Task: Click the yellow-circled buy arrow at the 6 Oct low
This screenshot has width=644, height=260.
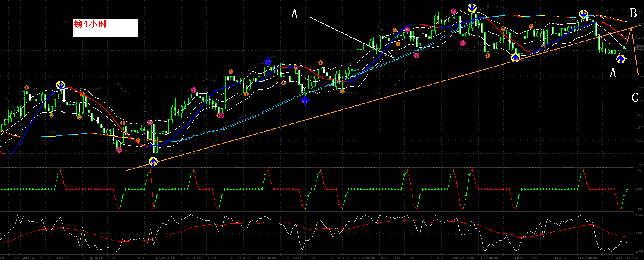Action: pos(153,161)
